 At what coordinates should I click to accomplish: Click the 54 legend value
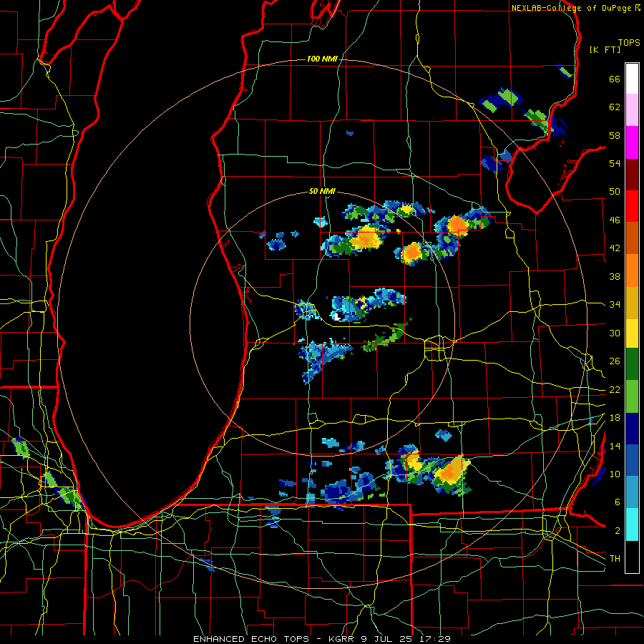615,163
